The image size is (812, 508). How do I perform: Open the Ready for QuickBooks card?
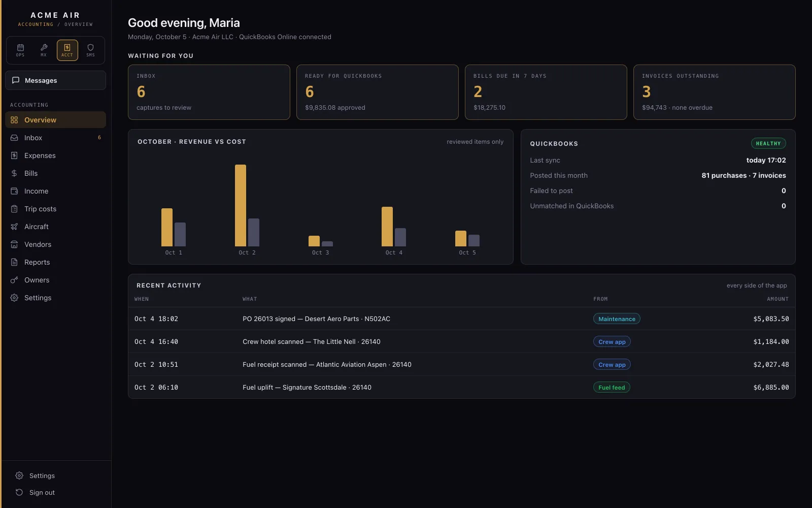point(378,92)
